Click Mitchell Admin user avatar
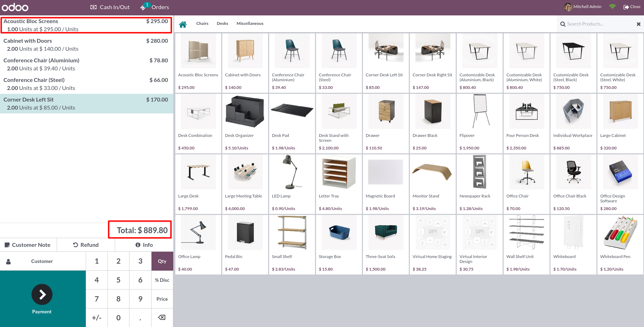644x327 pixels. pos(568,7)
